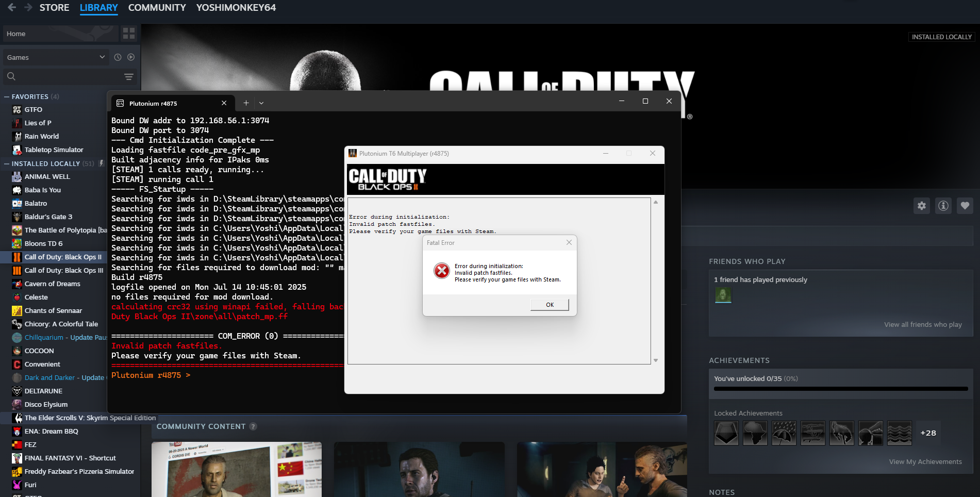This screenshot has height=497, width=980.
Task: Open game settings gear icon
Action: click(x=922, y=206)
